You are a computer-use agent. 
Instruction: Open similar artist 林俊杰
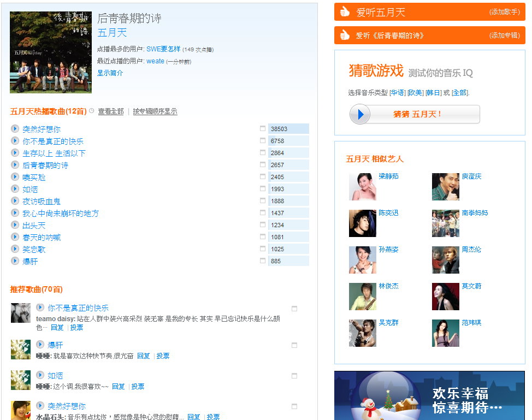[x=388, y=286]
